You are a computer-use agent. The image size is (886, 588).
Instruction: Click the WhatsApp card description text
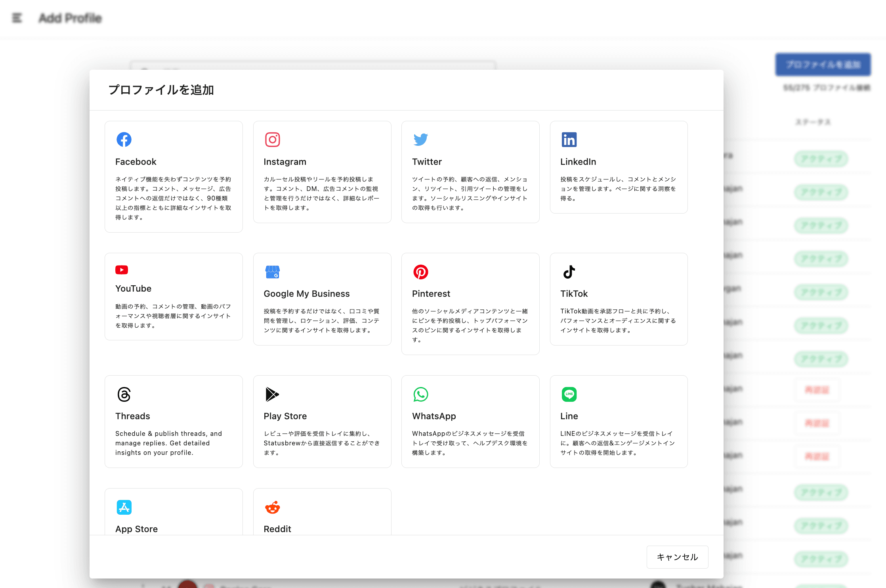pyautogui.click(x=470, y=443)
